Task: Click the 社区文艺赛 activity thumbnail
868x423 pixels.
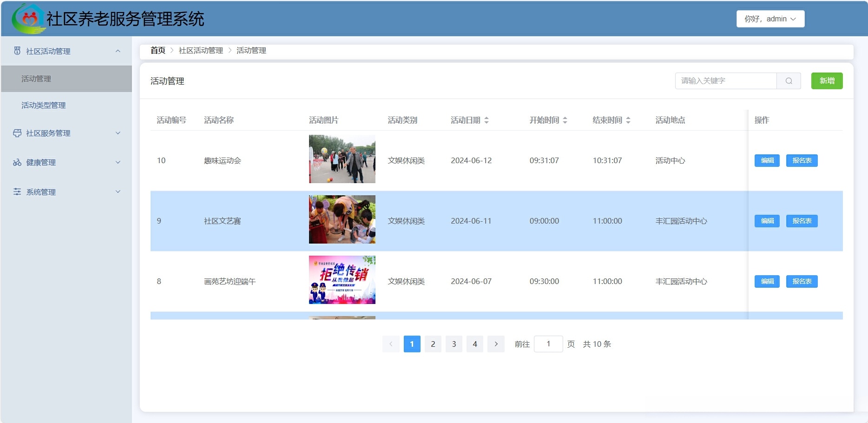Action: click(342, 219)
